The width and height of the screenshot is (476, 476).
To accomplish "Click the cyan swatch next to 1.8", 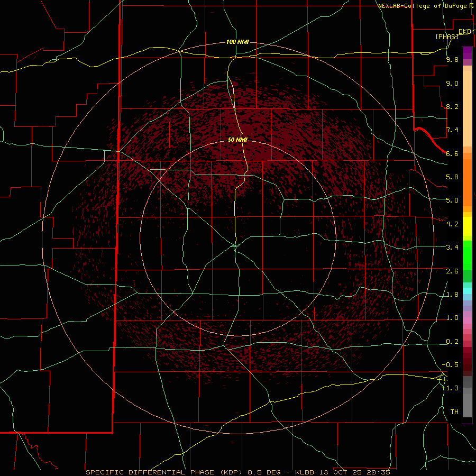I will pyautogui.click(x=467, y=291).
